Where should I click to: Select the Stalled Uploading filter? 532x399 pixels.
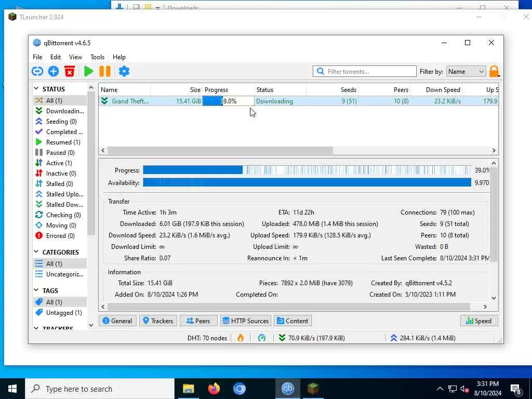60,194
